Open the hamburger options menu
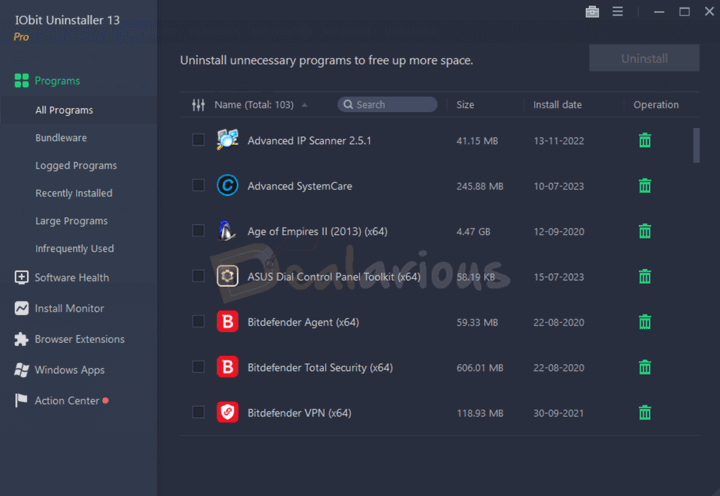The width and height of the screenshot is (720, 496). point(618,11)
